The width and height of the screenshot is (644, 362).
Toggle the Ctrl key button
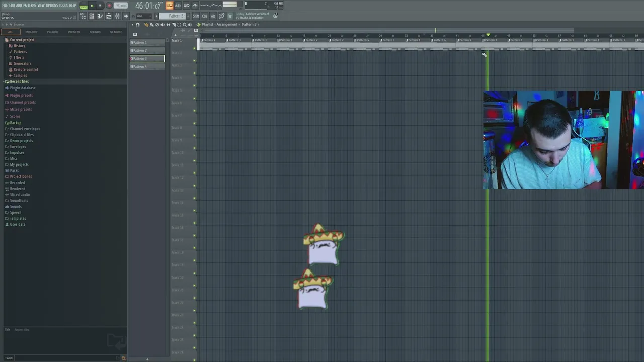204,16
